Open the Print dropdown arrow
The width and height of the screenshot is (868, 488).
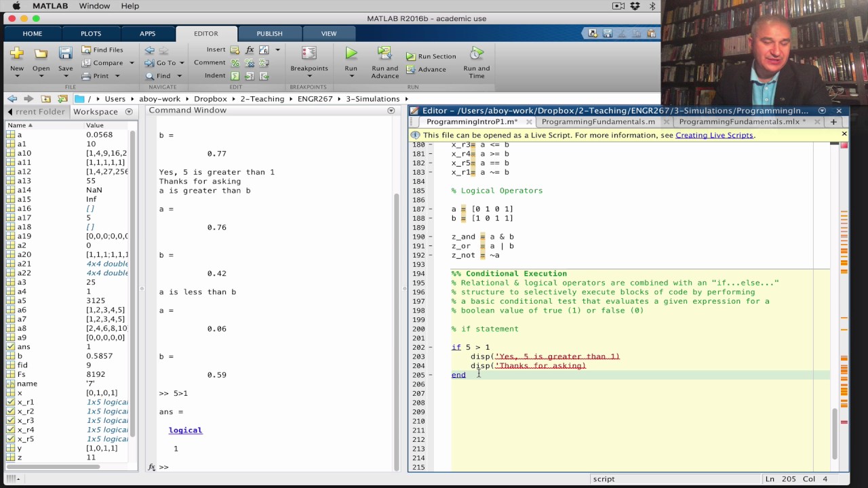[x=117, y=76]
